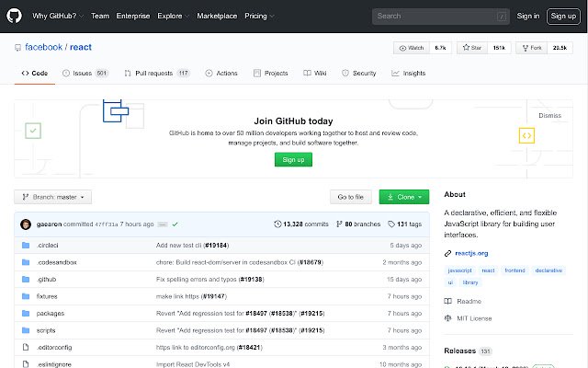Switch to the Actions tab
The width and height of the screenshot is (588, 368).
click(221, 74)
